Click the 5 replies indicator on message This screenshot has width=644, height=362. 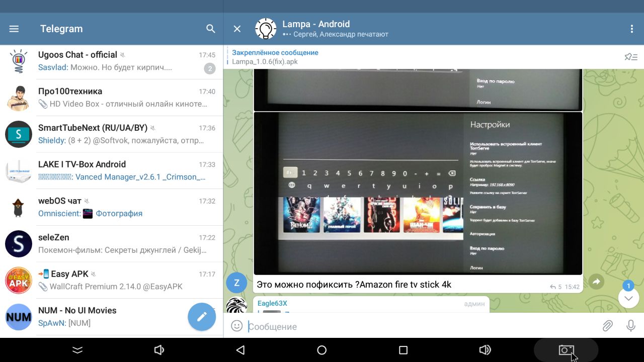555,287
